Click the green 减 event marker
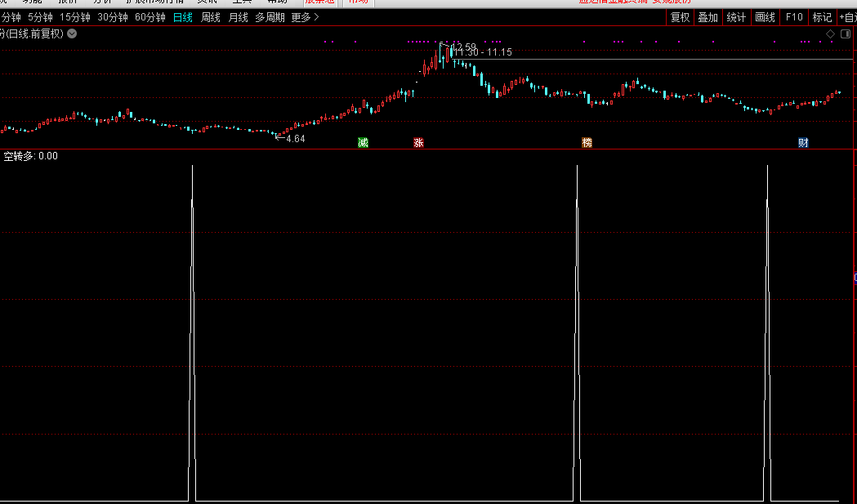Screen dimensions: 857x504 point(363,143)
